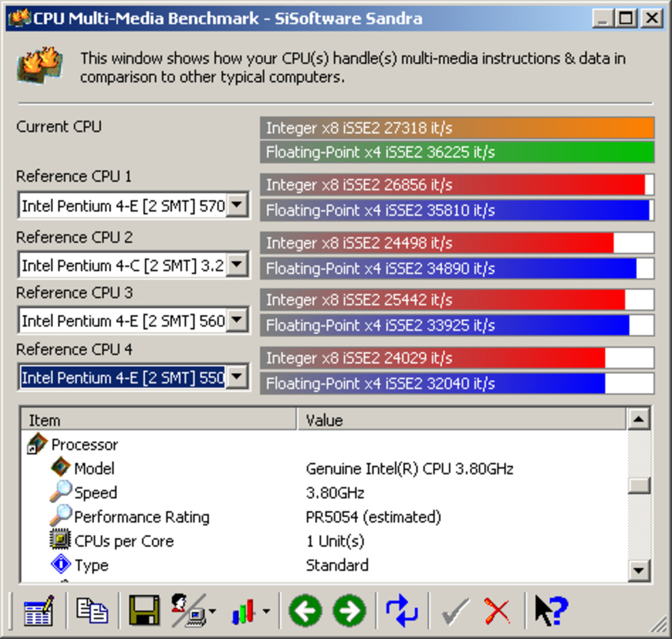Viewport: 672px width, 639px height.
Task: Cancel with the red X icon
Action: point(497,611)
